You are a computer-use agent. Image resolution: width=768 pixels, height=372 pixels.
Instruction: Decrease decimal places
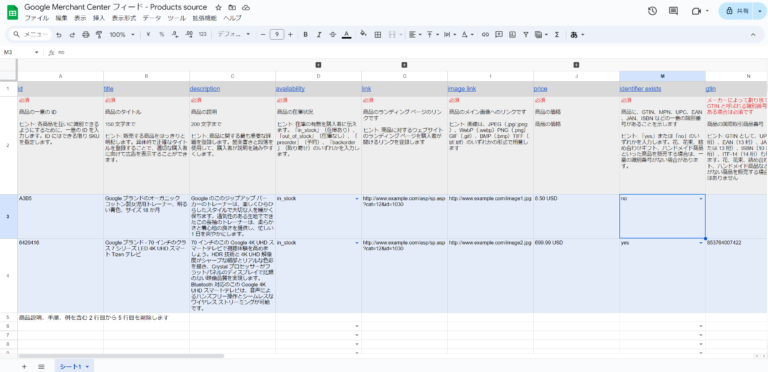(175, 35)
